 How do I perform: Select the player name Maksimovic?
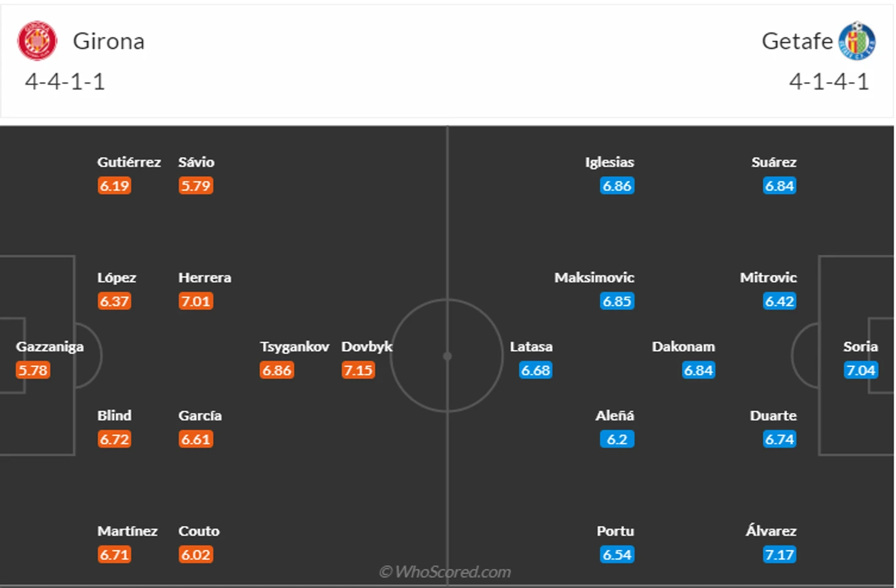click(594, 277)
